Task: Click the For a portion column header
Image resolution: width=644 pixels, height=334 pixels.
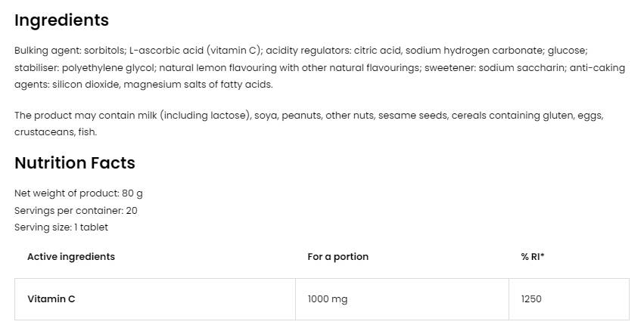Action: 338,257
